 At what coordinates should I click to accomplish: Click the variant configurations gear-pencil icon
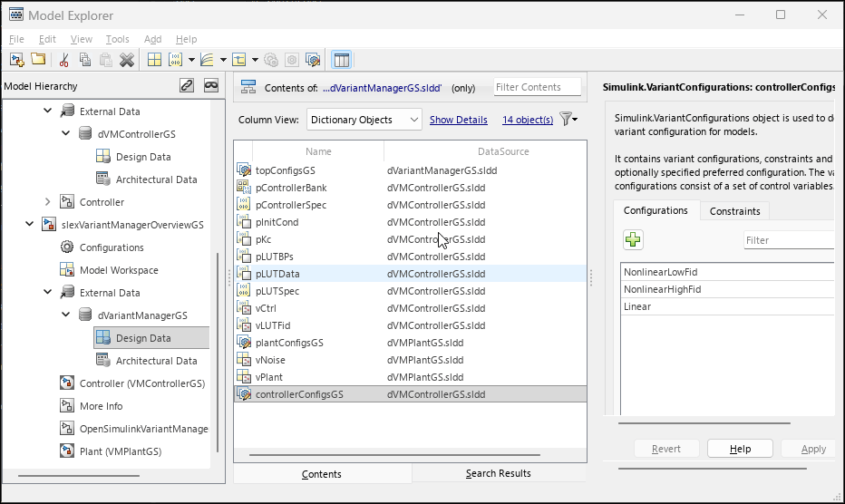313,60
